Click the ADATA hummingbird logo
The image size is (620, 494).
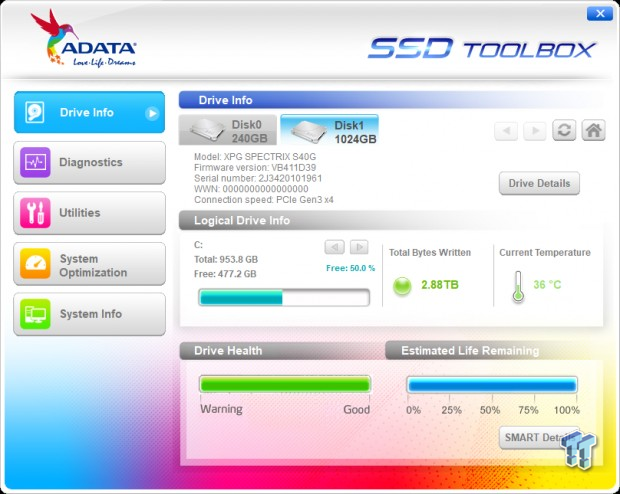pyautogui.click(x=84, y=38)
